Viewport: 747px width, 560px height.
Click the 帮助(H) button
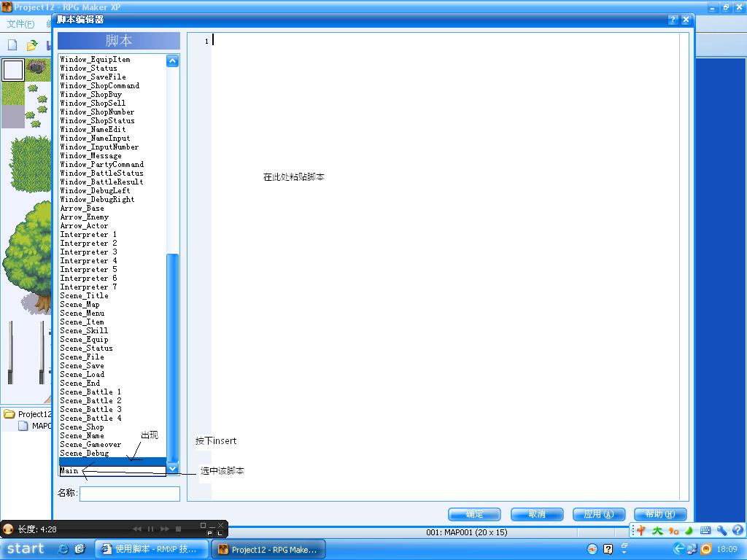660,514
